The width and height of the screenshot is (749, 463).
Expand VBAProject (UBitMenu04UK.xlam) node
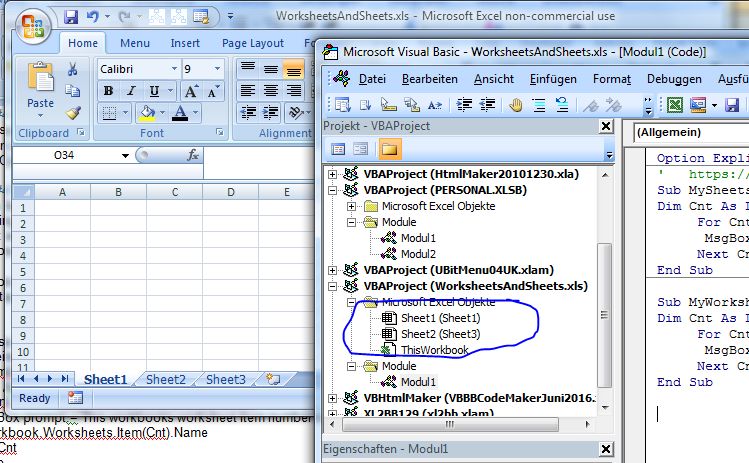coord(332,270)
